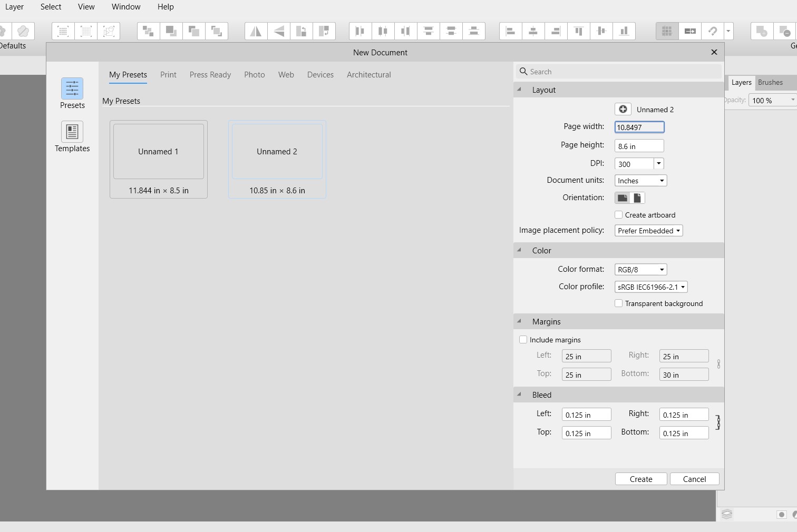Collapse the Bleed section
Image resolution: width=797 pixels, height=532 pixels.
coord(520,395)
